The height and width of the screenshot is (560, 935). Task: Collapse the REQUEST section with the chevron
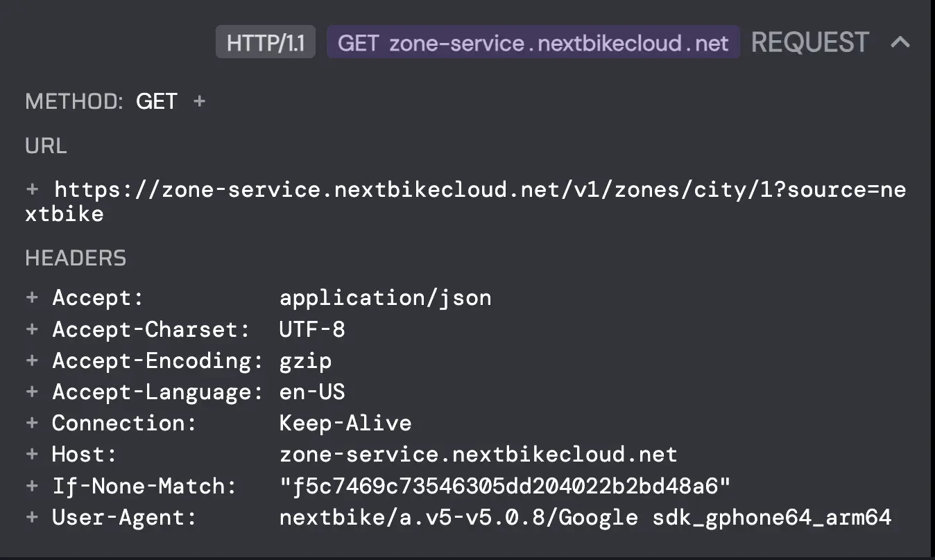click(900, 42)
